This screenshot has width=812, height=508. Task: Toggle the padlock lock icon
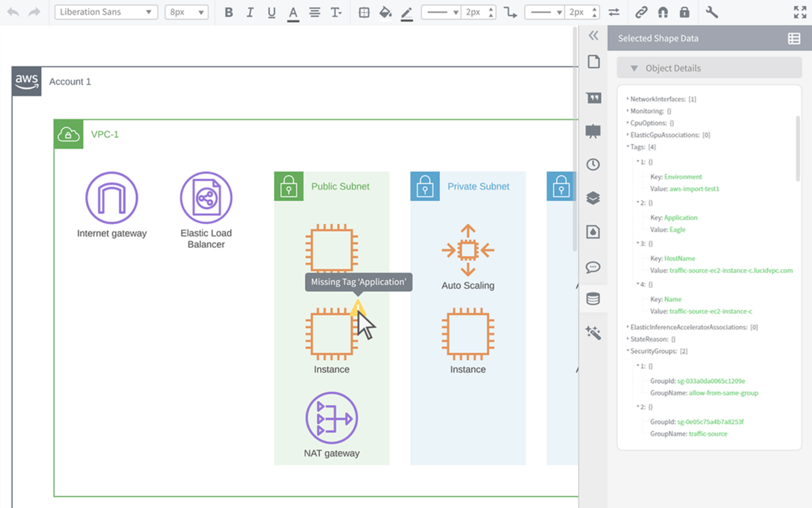pos(684,12)
